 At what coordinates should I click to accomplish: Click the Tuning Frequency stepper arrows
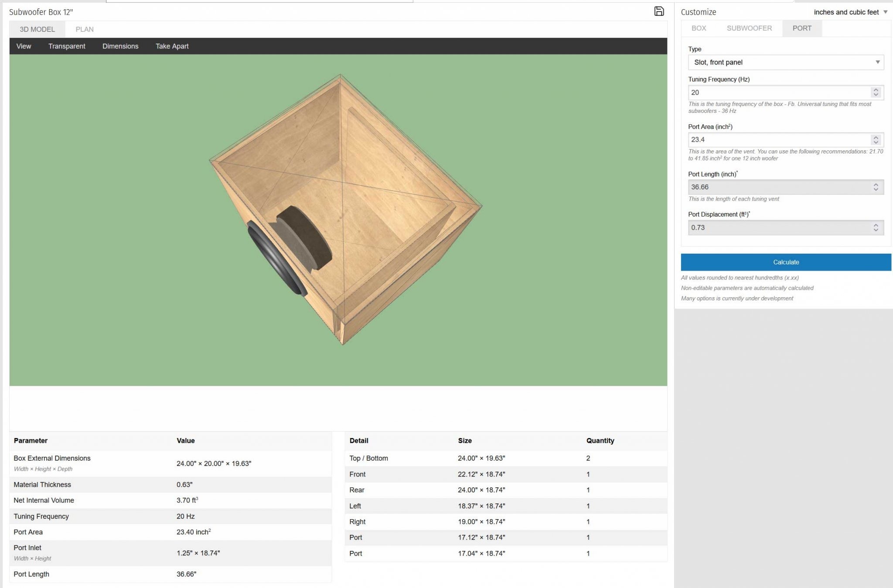876,92
